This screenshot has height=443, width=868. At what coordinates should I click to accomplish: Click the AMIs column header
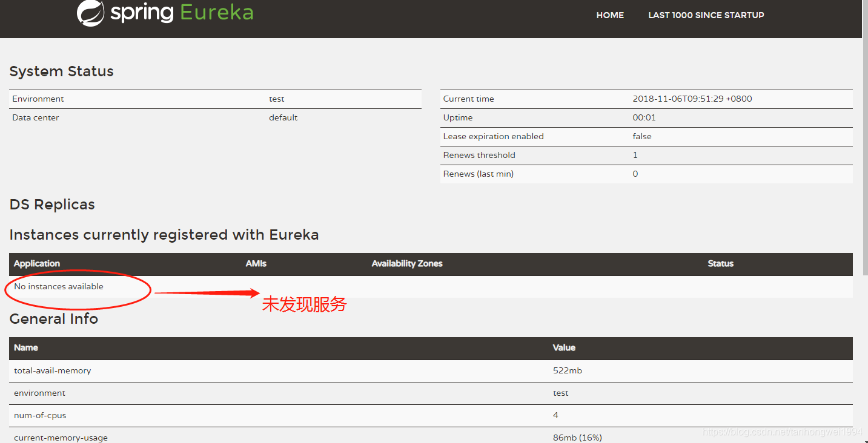pos(256,264)
